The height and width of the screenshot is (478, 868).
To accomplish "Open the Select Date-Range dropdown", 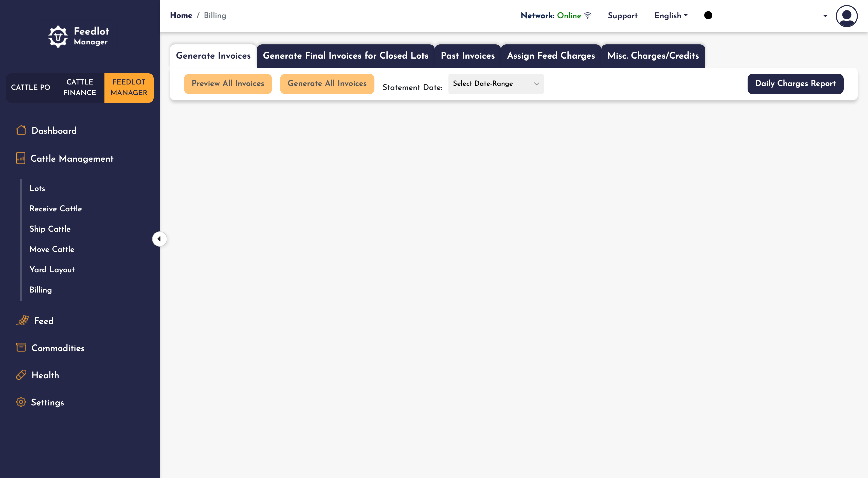I will point(496,84).
